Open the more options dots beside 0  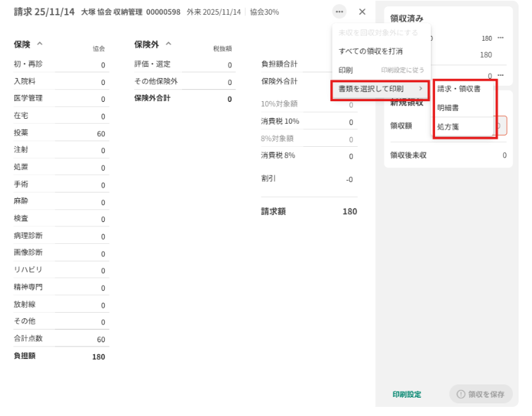pos(500,75)
